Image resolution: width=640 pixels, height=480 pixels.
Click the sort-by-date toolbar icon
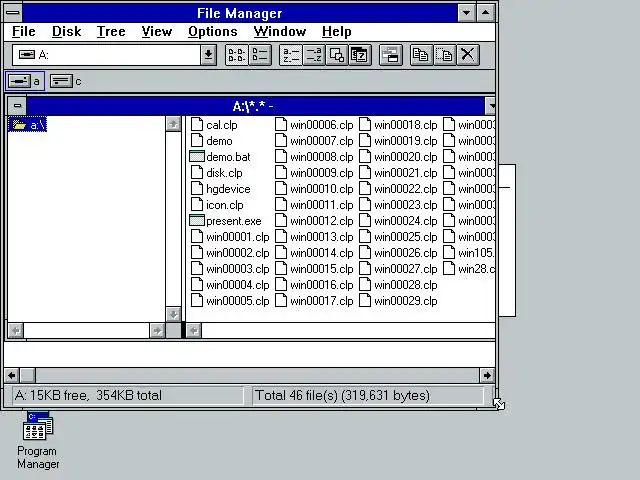point(360,55)
